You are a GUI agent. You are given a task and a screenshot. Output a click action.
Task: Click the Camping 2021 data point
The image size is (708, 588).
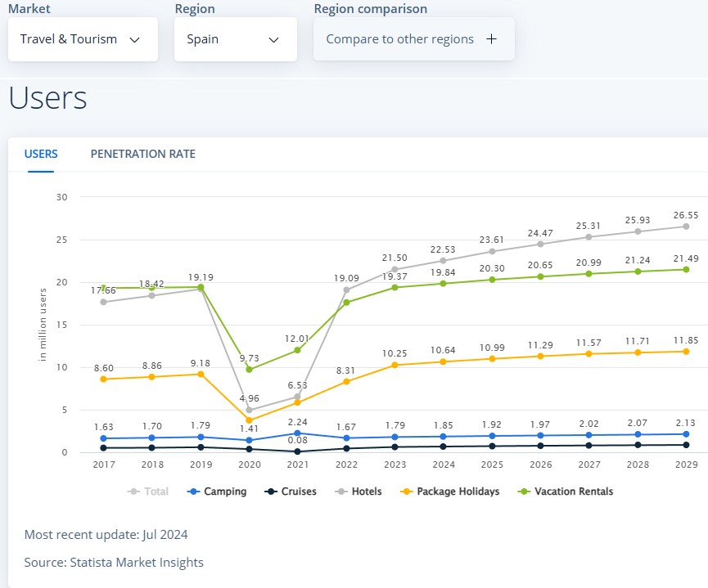click(x=298, y=433)
